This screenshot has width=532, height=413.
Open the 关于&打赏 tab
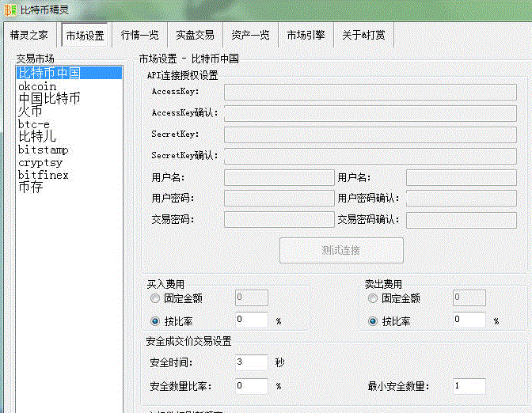tap(363, 36)
